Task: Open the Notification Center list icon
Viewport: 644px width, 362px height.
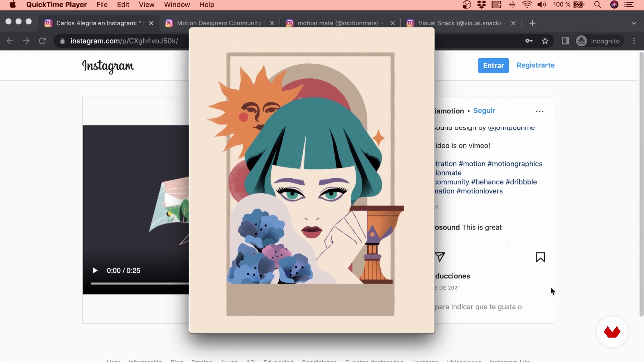Action: click(x=629, y=5)
